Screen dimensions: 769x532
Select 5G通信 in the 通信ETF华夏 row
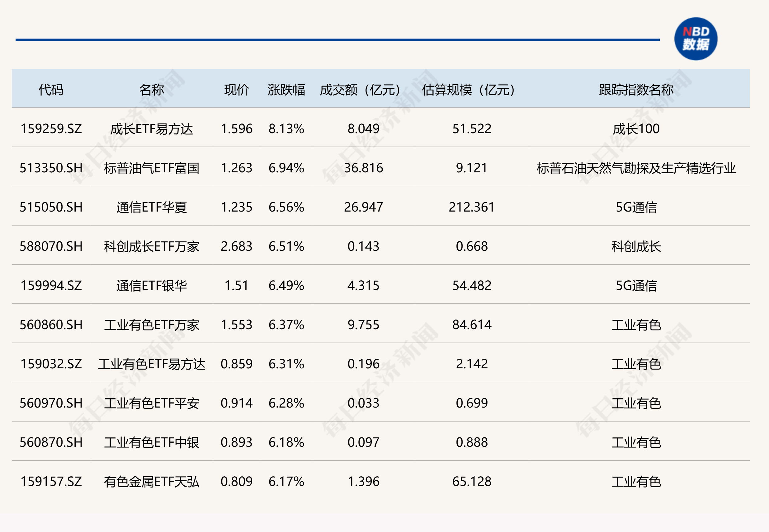pyautogui.click(x=636, y=207)
